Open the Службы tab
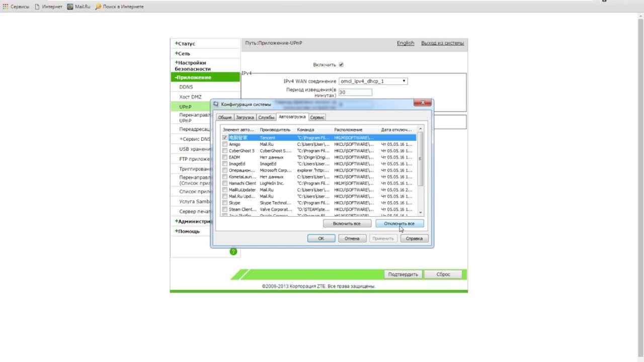644x362 pixels. point(266,117)
